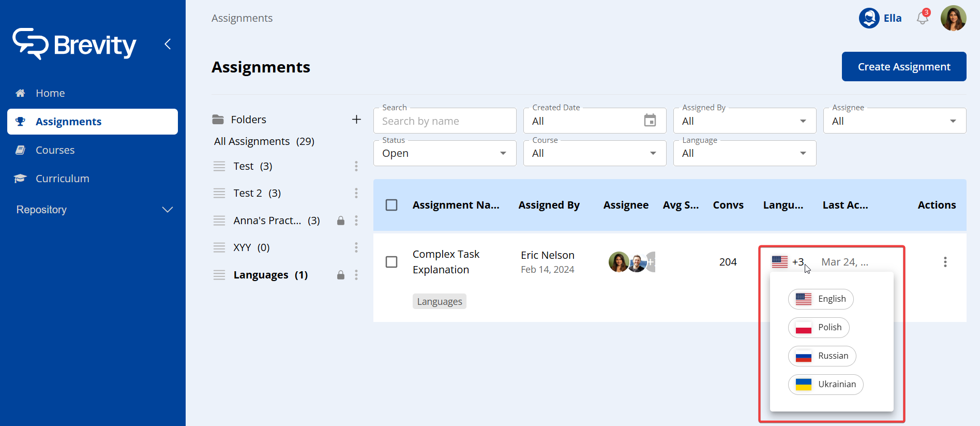Click the Search by name field
980x426 pixels.
pos(445,121)
